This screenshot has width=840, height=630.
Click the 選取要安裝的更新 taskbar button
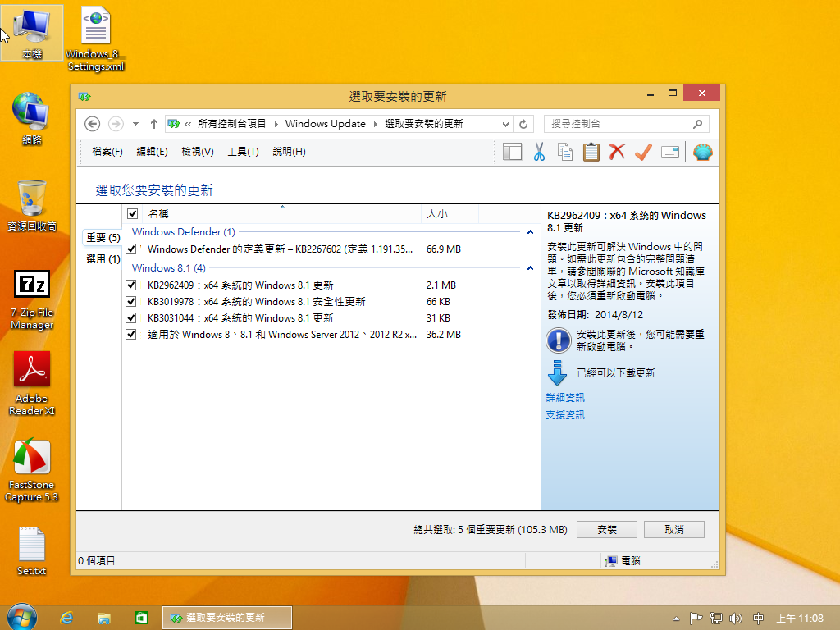(227, 618)
